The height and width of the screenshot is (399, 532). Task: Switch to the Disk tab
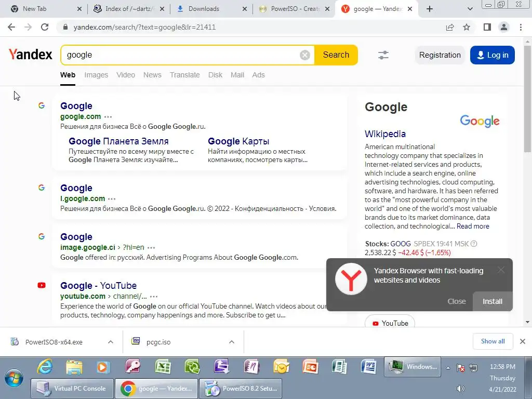pyautogui.click(x=215, y=75)
